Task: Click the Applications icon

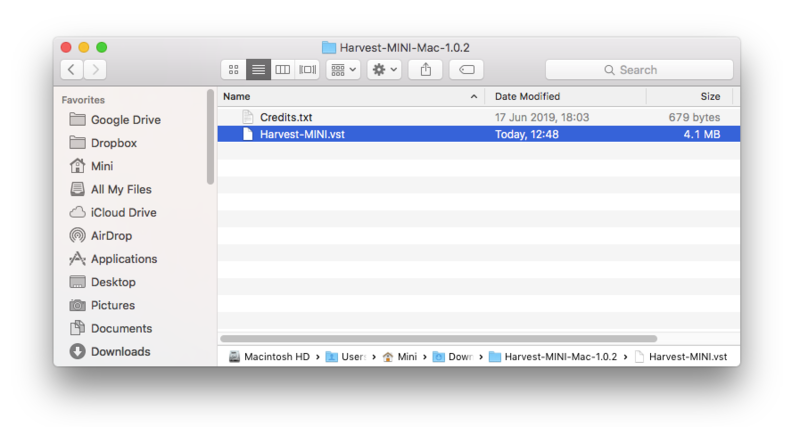Action: (x=78, y=259)
